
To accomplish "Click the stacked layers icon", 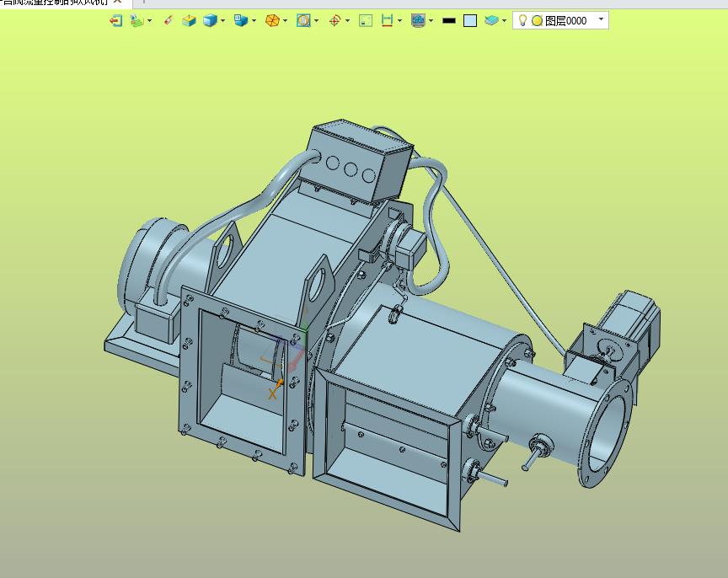I will [491, 20].
